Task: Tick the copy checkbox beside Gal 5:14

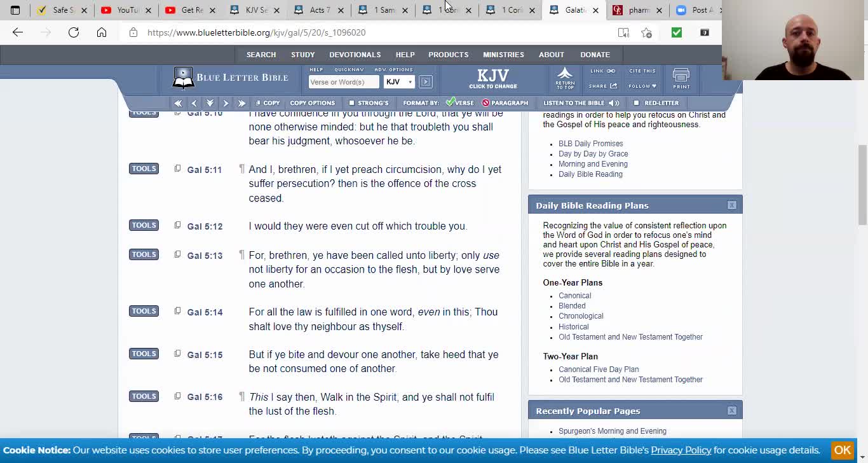Action: 177,311
